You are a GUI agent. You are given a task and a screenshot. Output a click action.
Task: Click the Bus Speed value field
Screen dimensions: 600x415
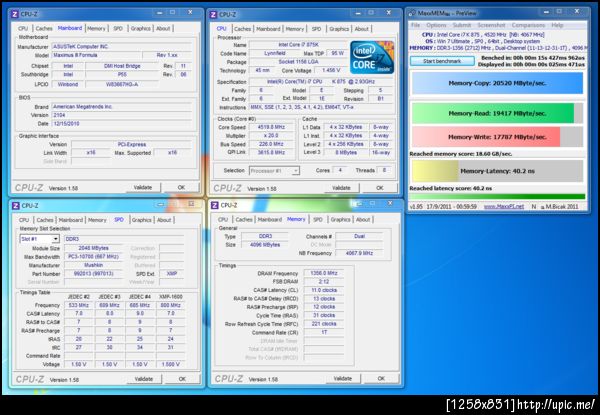tap(271, 144)
